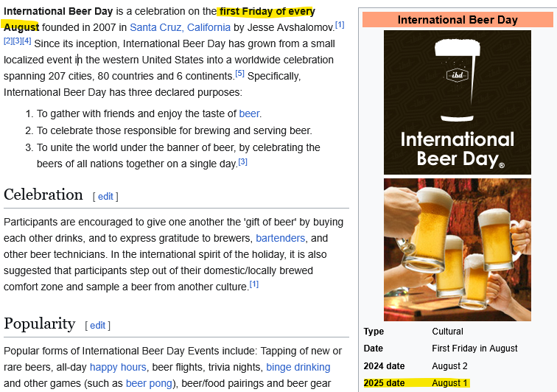This screenshot has width=557, height=392.
Task: Click highlighted 'first Friday of every' text
Action: [x=267, y=11]
